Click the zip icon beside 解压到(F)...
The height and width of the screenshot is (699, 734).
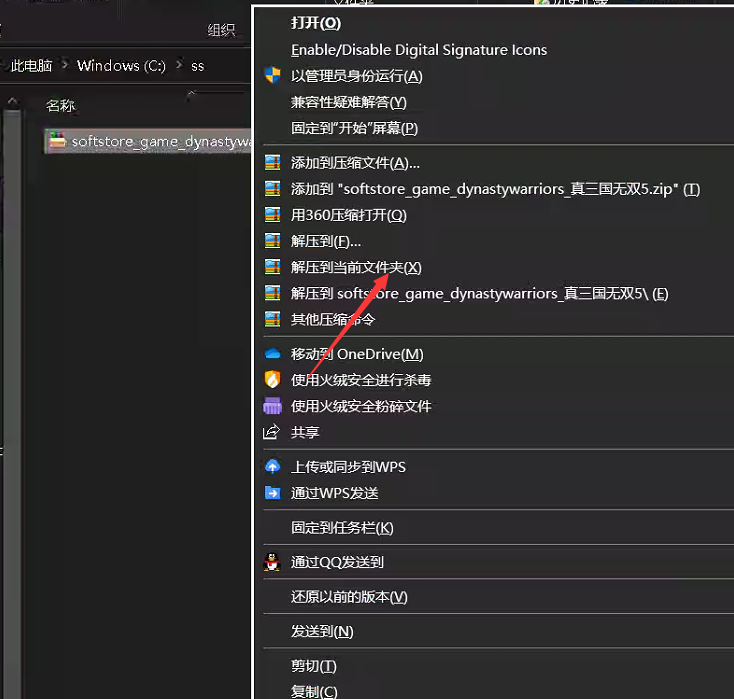click(272, 241)
